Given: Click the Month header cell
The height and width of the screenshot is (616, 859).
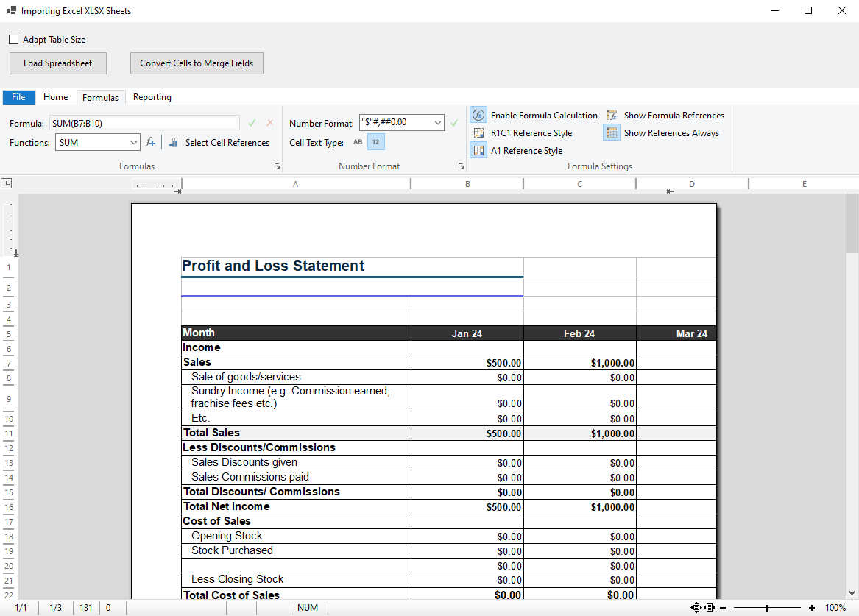Looking at the screenshot, I should [296, 333].
